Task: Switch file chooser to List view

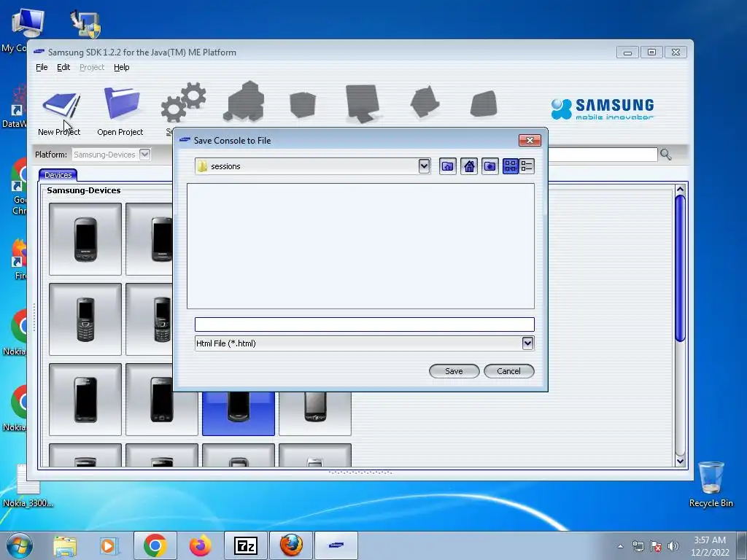Action: [510, 166]
